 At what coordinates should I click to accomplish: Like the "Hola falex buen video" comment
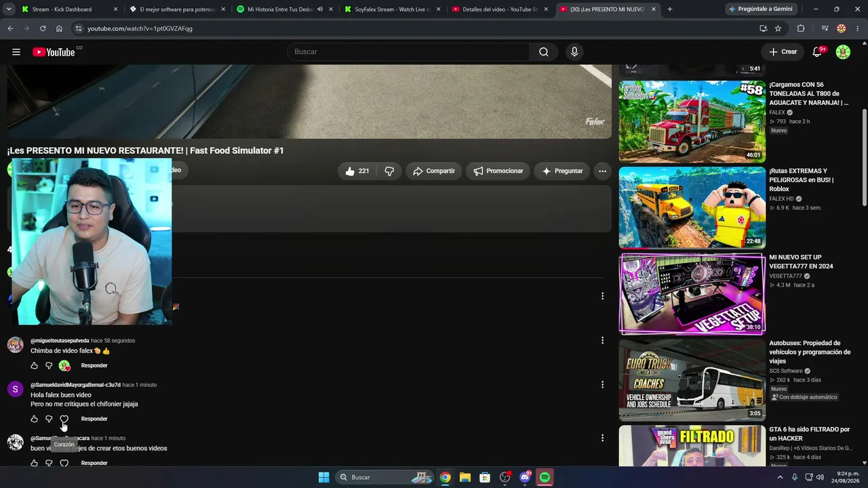coord(35,419)
